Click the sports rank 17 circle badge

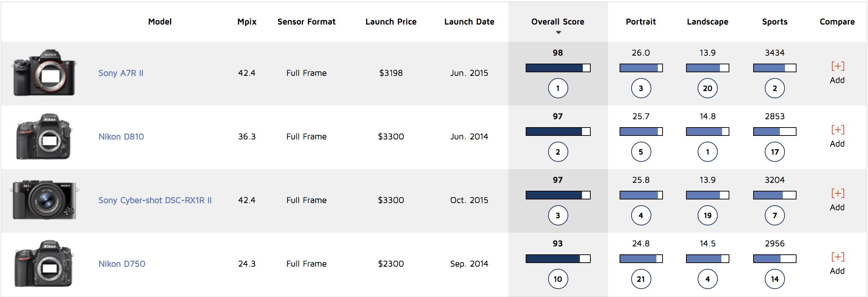[774, 152]
